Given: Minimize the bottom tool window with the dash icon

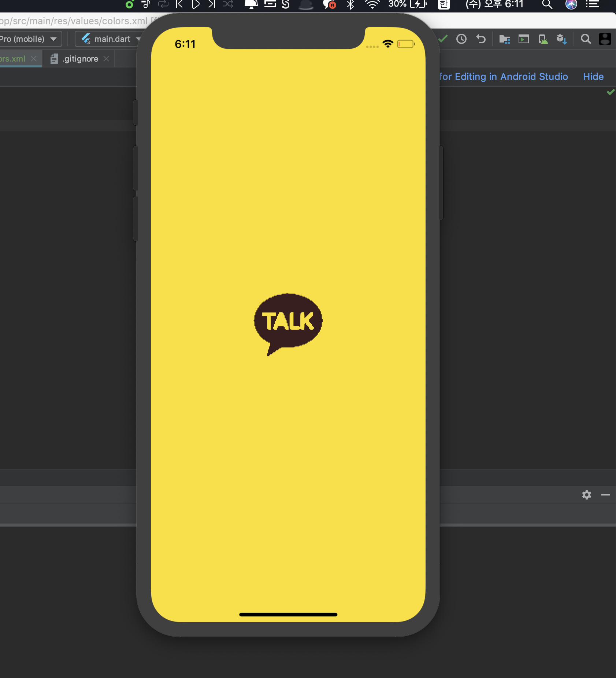Looking at the screenshot, I should tap(606, 495).
